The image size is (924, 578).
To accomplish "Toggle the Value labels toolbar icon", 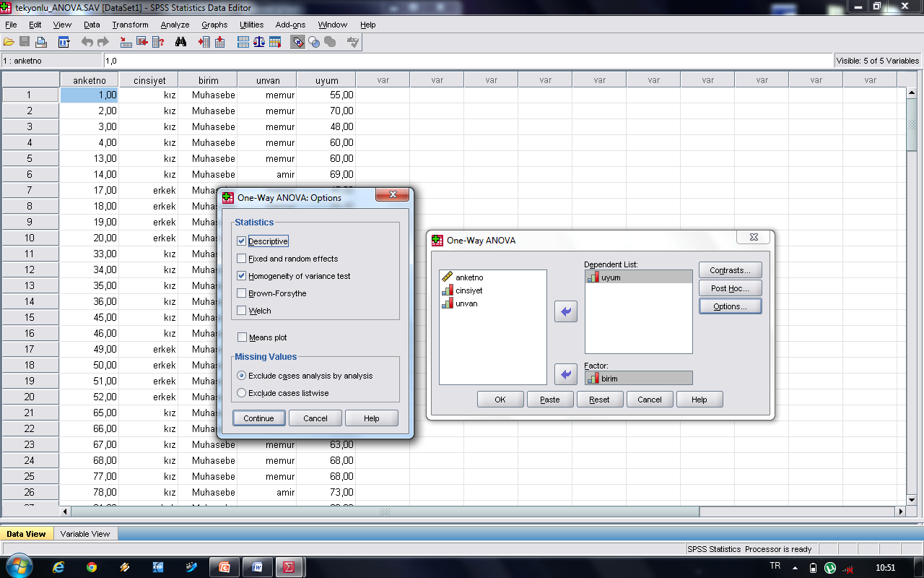I will pyautogui.click(x=298, y=43).
